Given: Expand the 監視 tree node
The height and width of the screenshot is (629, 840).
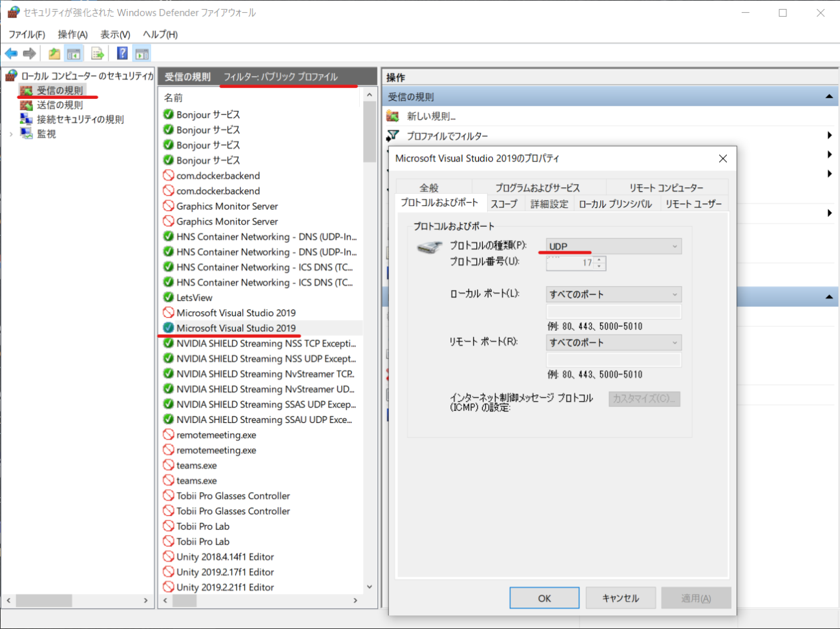Looking at the screenshot, I should coord(11,134).
